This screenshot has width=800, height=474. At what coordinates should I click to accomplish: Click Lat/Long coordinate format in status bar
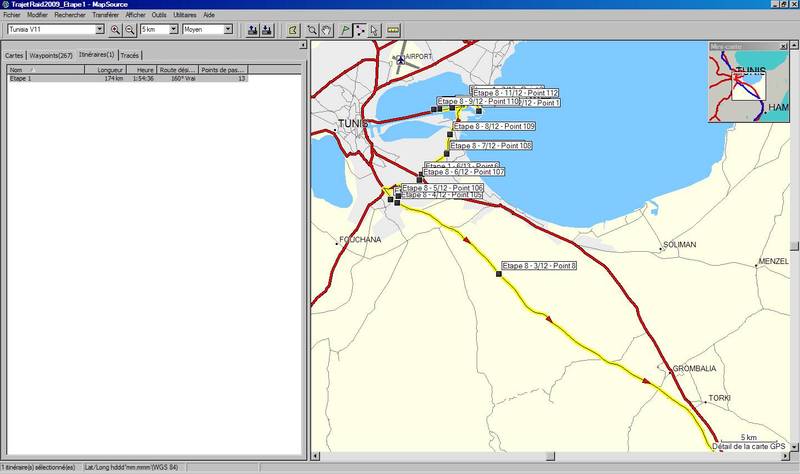point(131,467)
